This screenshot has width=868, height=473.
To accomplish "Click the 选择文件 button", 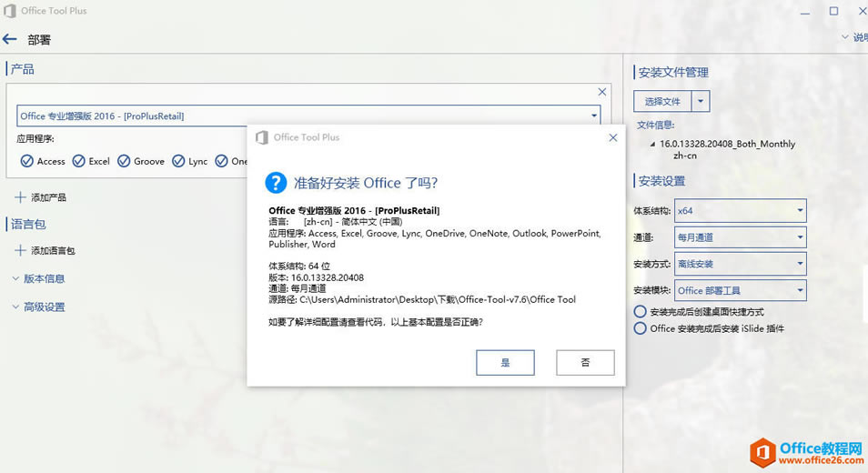I will (662, 101).
